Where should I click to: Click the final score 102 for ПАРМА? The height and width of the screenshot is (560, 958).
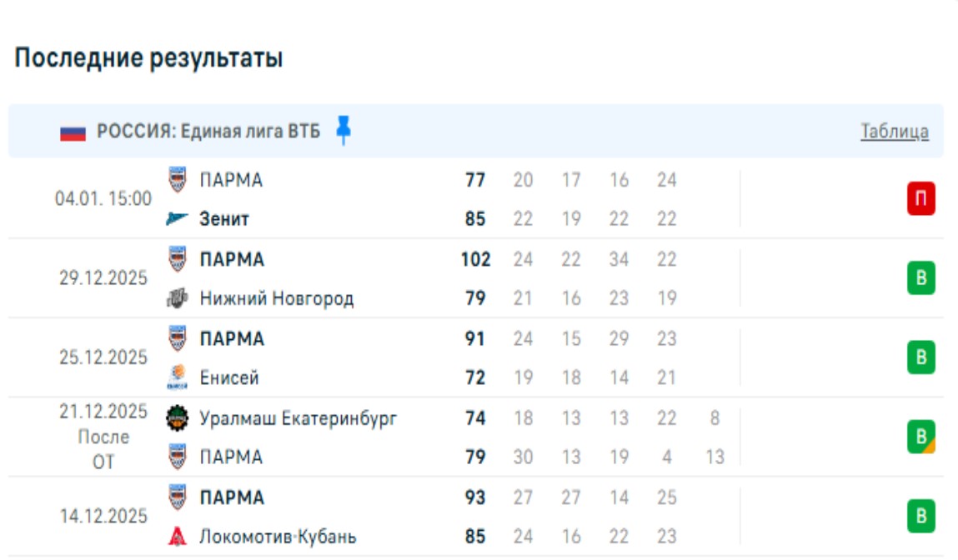475,259
